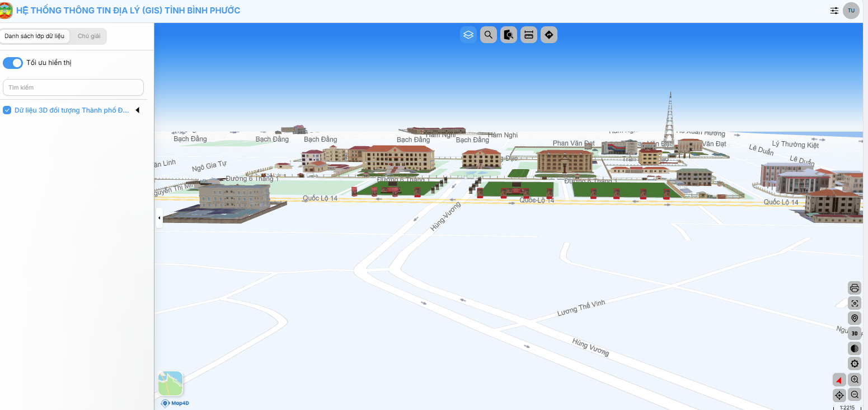Open the map layers panel icon
868x410 pixels.
(468, 34)
